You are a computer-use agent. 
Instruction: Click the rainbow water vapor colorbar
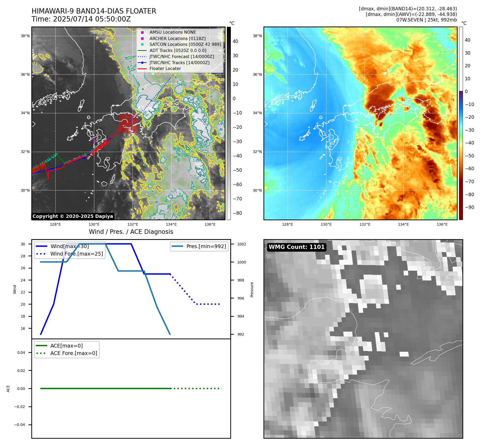tap(461, 123)
